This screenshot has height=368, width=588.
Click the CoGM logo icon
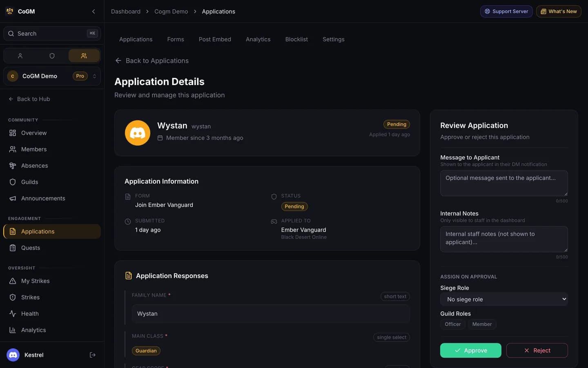[x=10, y=11]
